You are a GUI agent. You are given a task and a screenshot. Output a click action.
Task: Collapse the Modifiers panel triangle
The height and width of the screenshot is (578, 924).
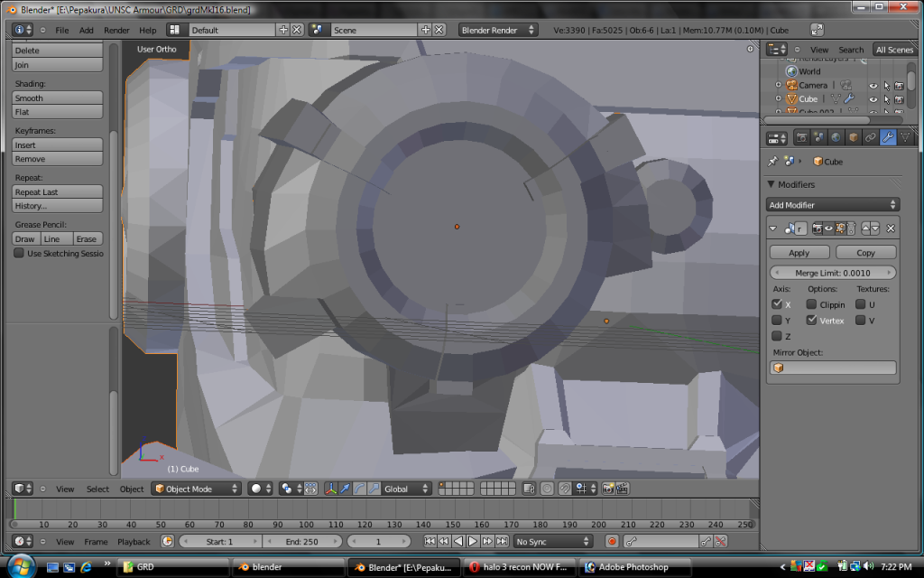771,184
